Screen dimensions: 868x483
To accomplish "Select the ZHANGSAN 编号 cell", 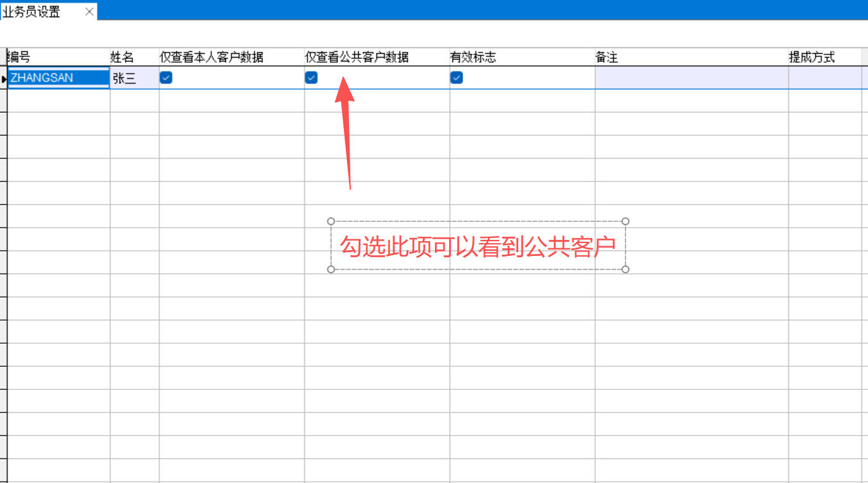I will (58, 78).
